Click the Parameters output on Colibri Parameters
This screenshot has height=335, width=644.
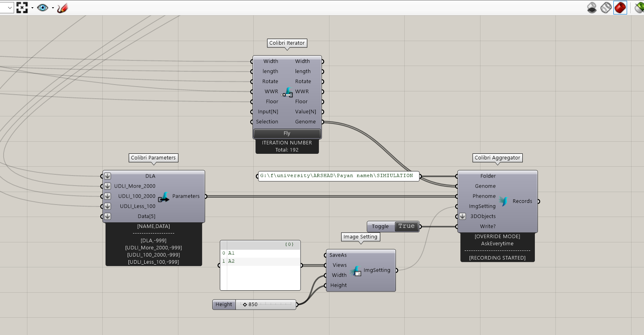click(186, 196)
